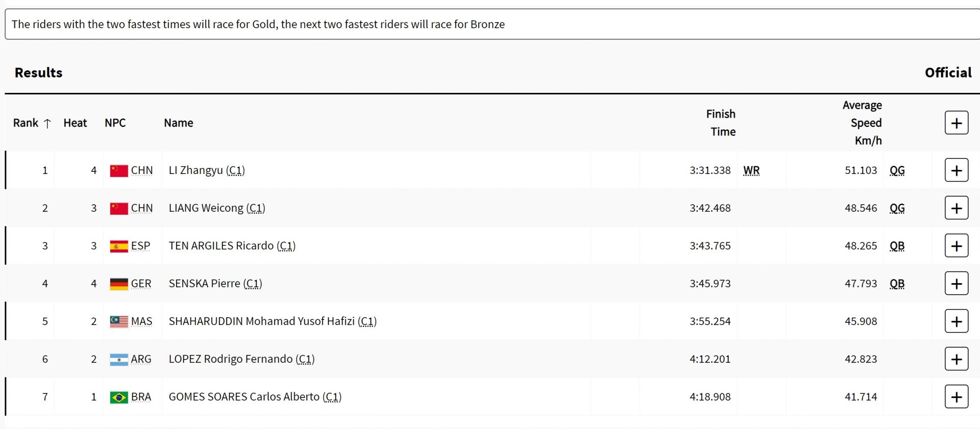Expand LOPEZ Rodrigo Fernando row details
The width and height of the screenshot is (980, 429).
point(957,359)
